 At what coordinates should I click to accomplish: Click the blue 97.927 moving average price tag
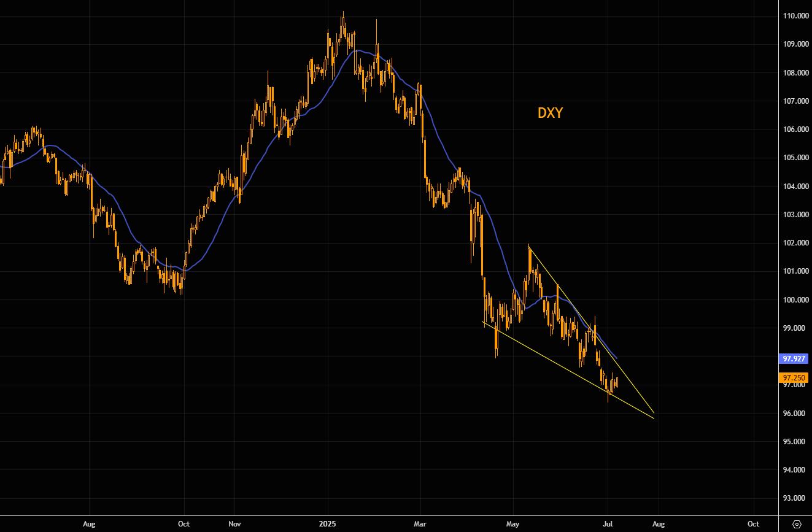pos(794,359)
